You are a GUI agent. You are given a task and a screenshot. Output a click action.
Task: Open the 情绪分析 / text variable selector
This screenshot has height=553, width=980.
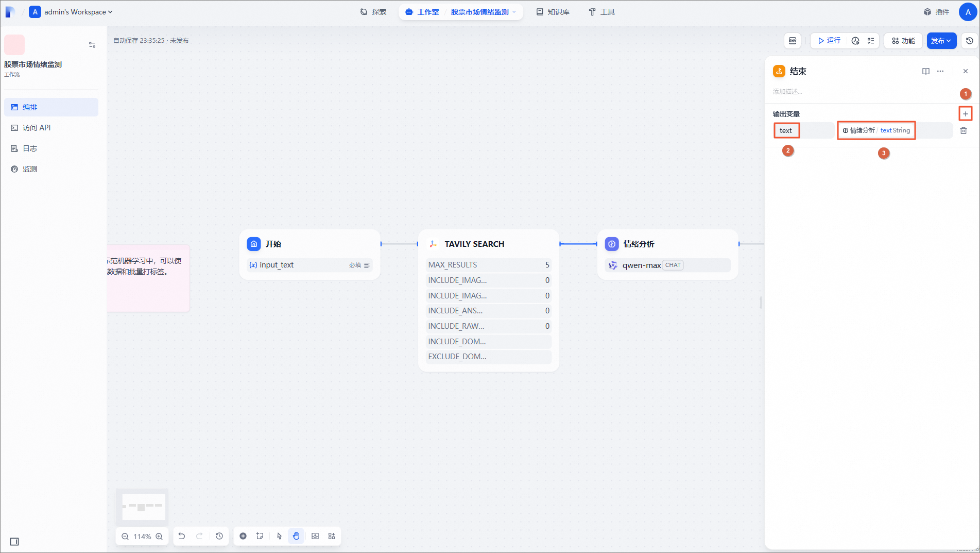(895, 131)
